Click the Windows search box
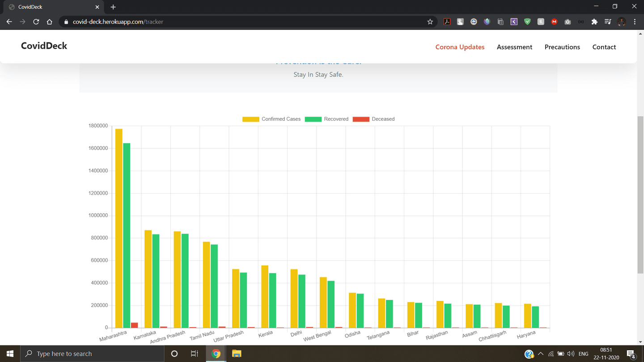Viewport: 644px width, 362px height. point(92,354)
